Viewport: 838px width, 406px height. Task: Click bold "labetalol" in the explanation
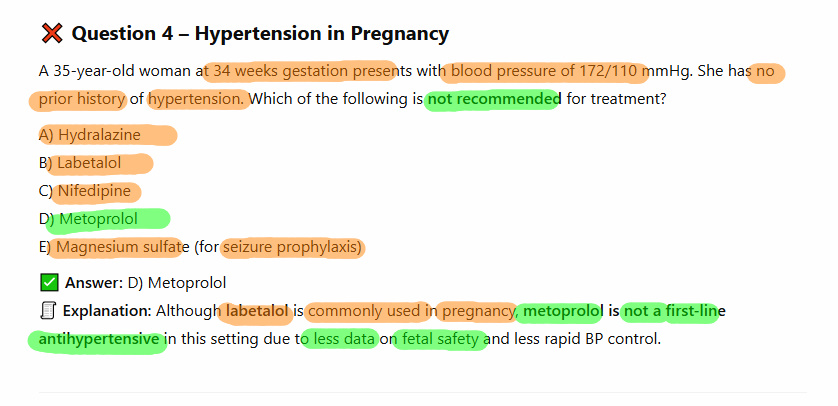coord(257,311)
